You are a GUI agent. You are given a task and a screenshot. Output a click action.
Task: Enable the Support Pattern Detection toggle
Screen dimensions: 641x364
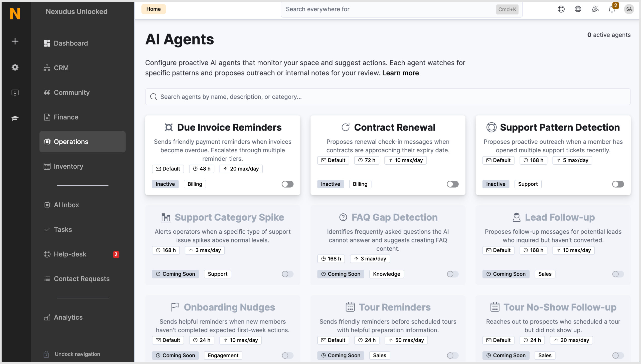pos(618,184)
